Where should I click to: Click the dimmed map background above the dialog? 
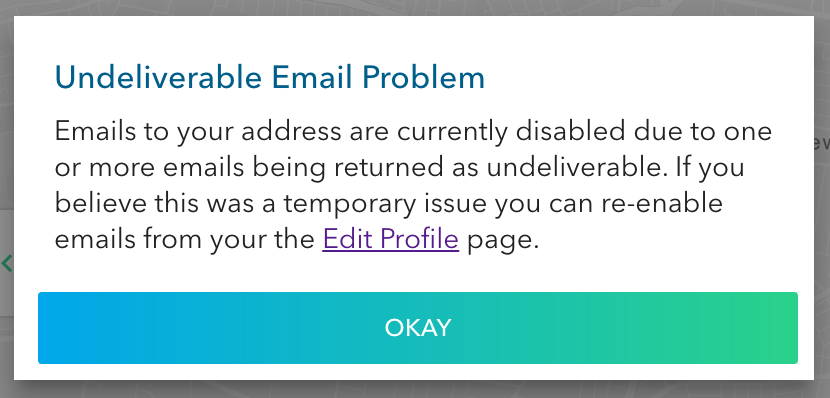415,7
